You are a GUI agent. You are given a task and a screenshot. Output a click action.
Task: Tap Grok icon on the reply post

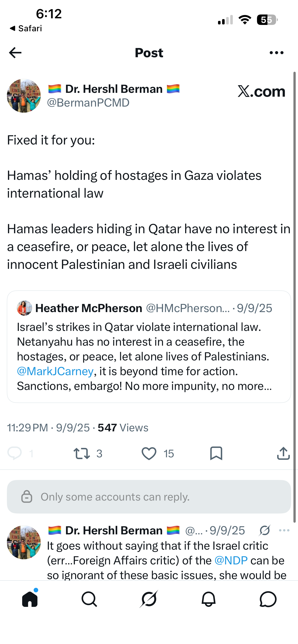pos(265,531)
